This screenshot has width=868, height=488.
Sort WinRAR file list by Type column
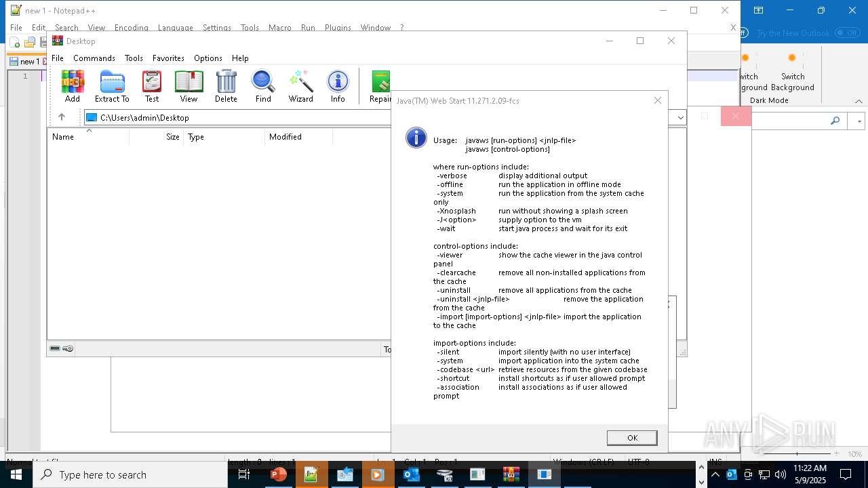[x=224, y=137]
